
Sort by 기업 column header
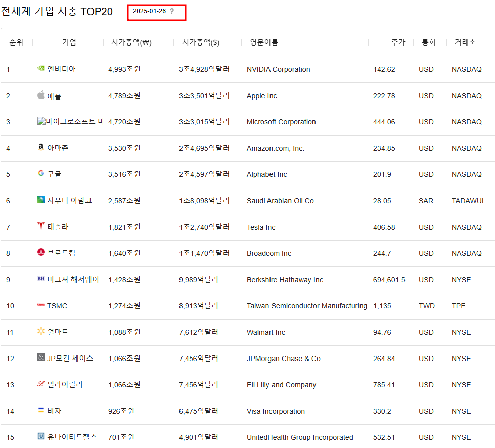69,42
